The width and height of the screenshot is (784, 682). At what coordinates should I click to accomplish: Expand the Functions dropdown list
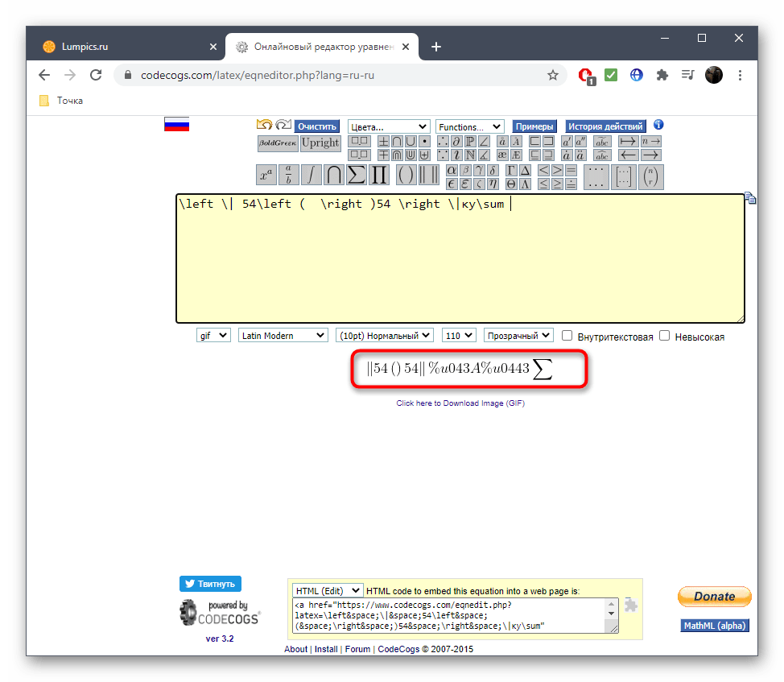click(x=469, y=127)
